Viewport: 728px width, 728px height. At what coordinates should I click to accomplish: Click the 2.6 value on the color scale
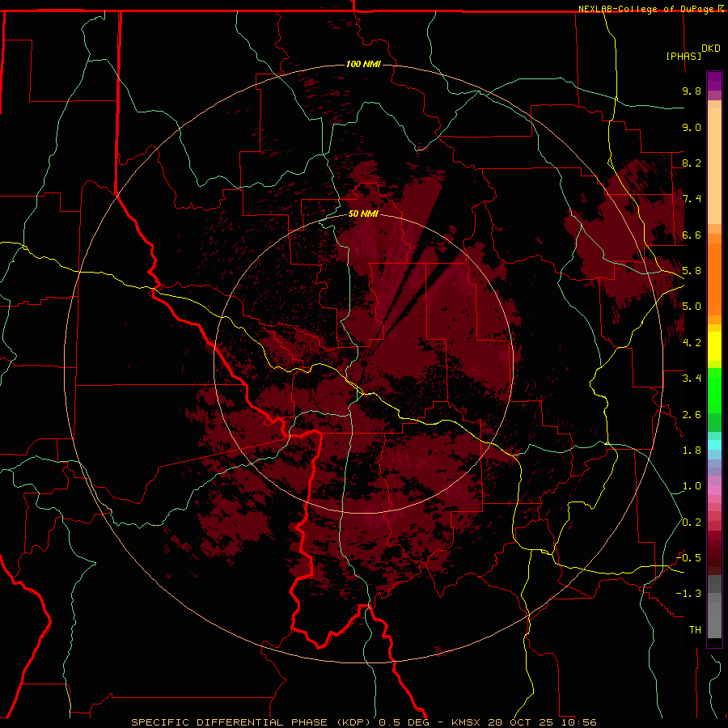click(692, 415)
